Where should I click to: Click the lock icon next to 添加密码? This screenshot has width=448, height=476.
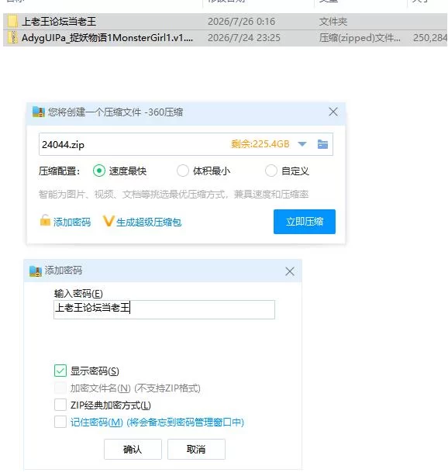pos(45,221)
